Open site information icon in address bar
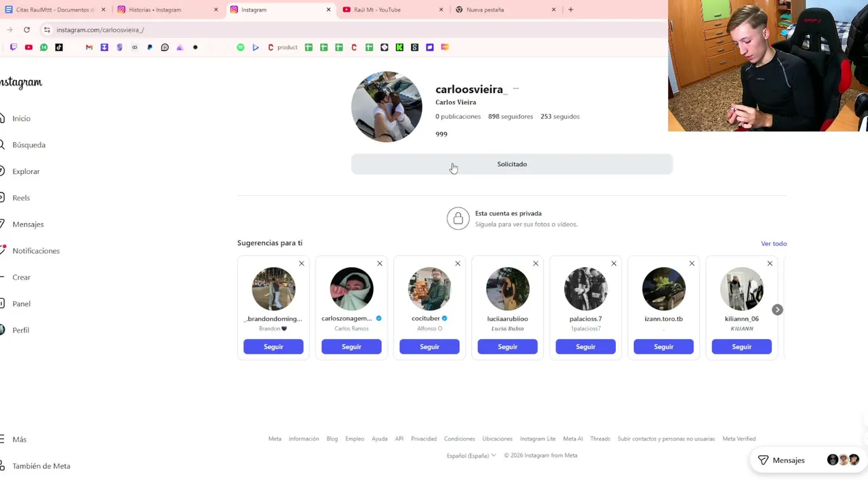Viewport: 868px width, 488px height. 47,30
